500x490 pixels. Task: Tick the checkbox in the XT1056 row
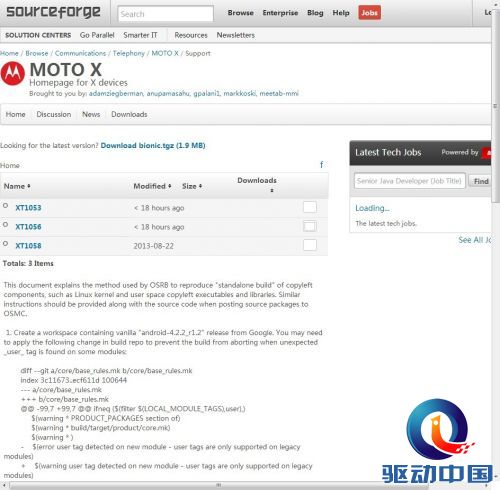pyautogui.click(x=310, y=226)
